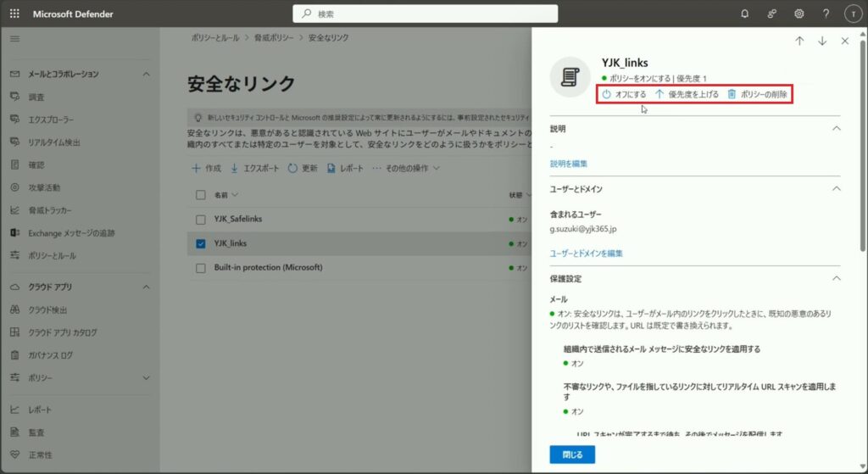Viewport: 868px width, 474px height.
Task: Uncheck the YJK_links row checkbox
Action: (200, 243)
